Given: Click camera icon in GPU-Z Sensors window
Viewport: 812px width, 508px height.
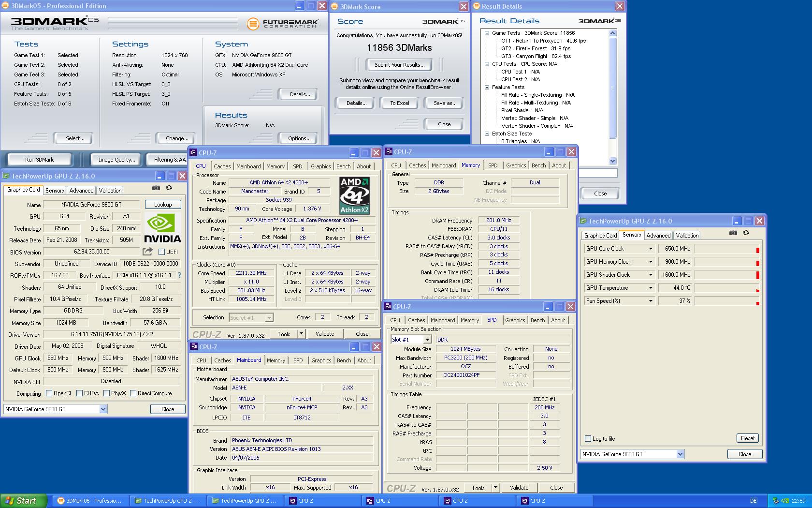Looking at the screenshot, I should click(733, 233).
